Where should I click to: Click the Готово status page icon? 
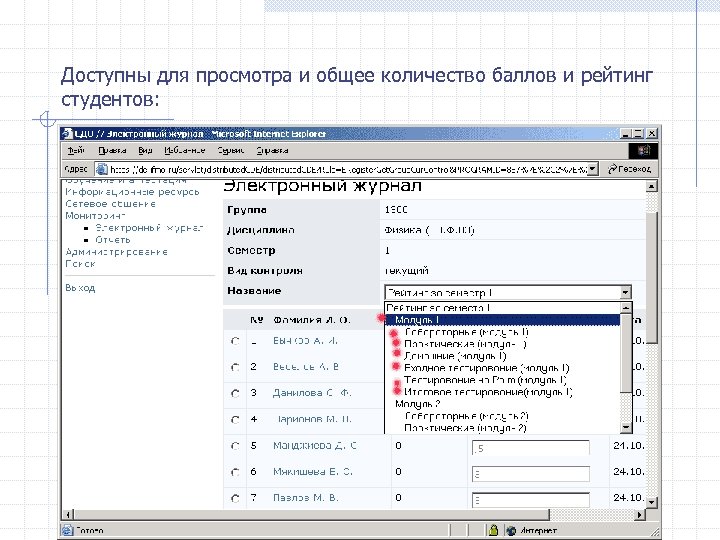click(x=68, y=531)
